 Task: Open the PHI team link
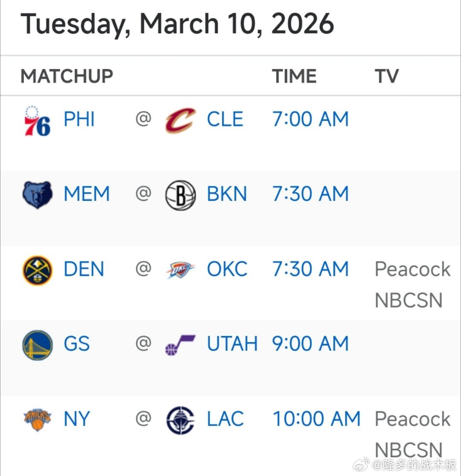click(79, 119)
